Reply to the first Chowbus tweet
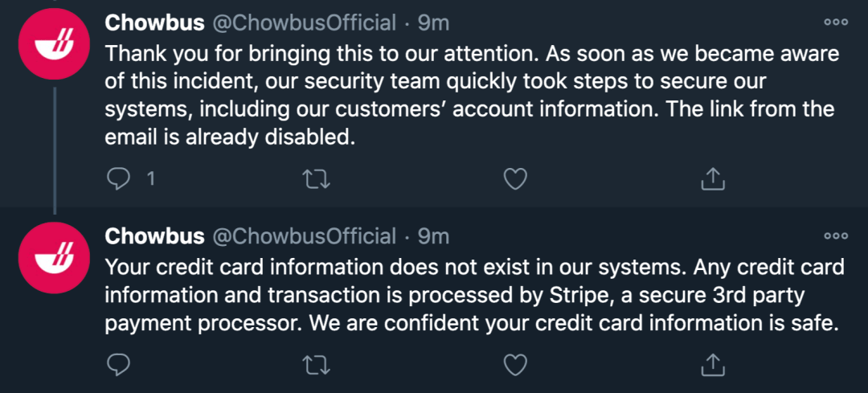868x393 pixels. [x=119, y=178]
